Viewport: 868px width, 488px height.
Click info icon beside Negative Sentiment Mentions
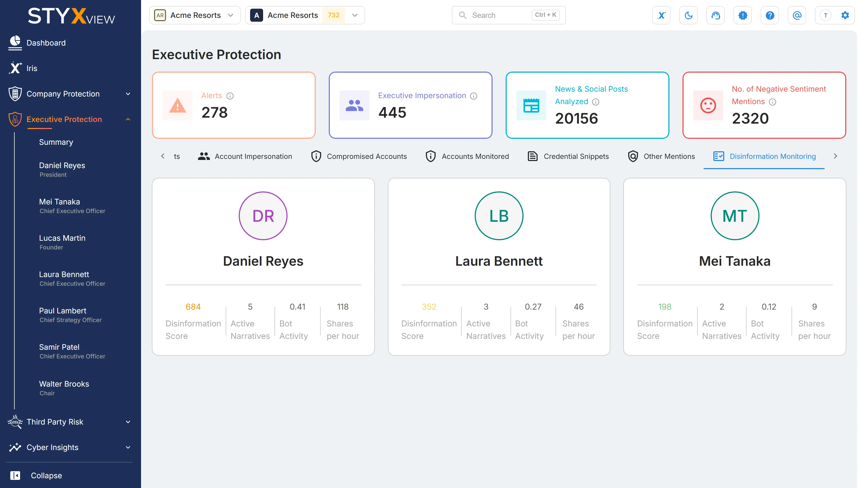click(x=772, y=102)
